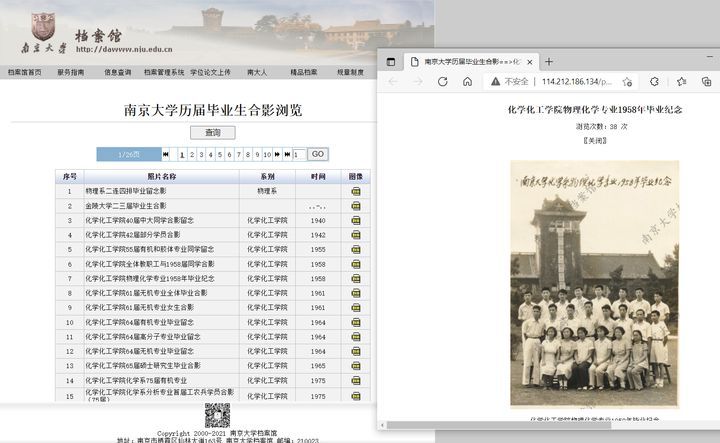
Task: Open the browser Collections icon
Action: 705,82
